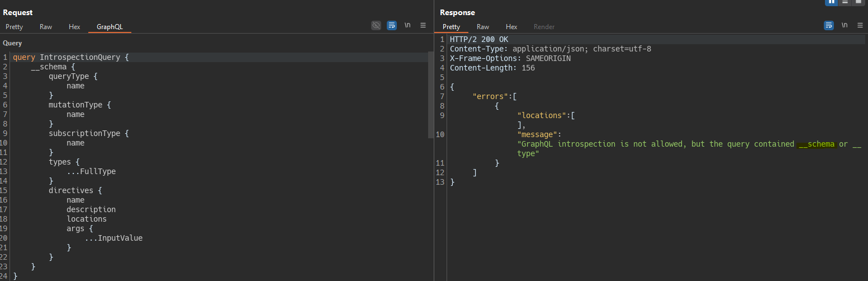
Task: Select the GraphQL tab in Request
Action: [x=110, y=27]
